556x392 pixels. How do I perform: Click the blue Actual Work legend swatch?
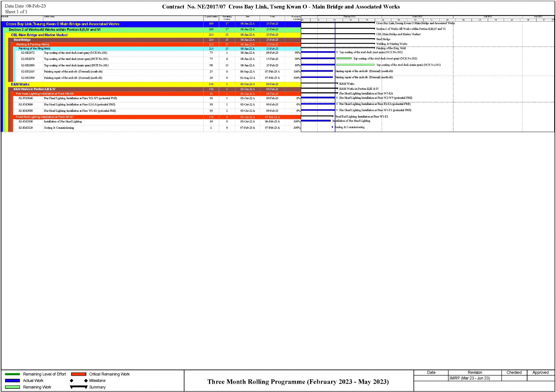(12, 380)
